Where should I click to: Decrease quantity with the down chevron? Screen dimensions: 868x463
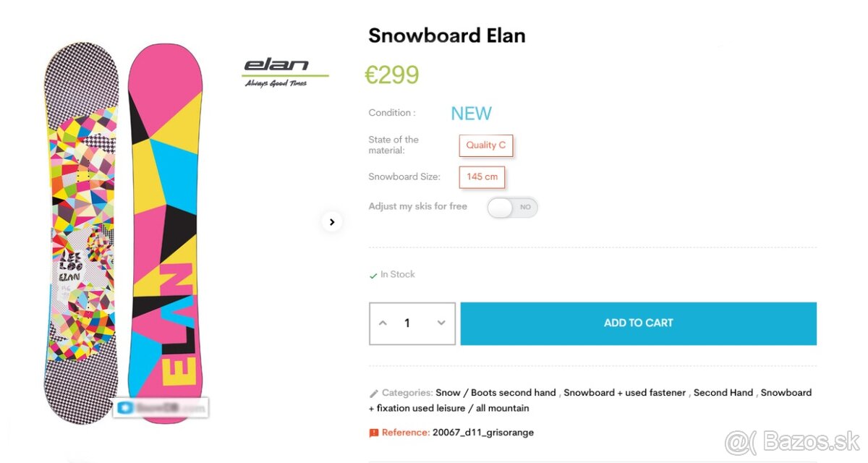tap(441, 323)
